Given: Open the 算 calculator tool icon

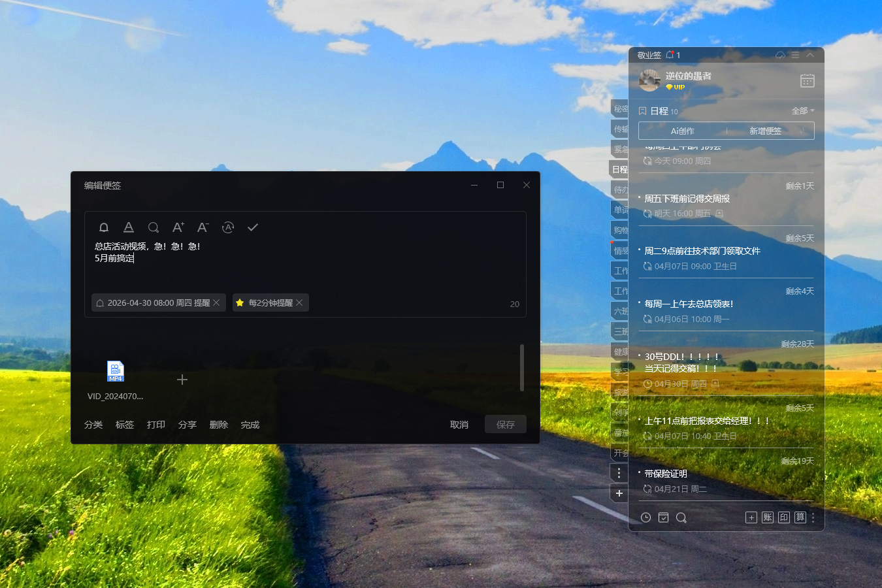Looking at the screenshot, I should coord(800,517).
